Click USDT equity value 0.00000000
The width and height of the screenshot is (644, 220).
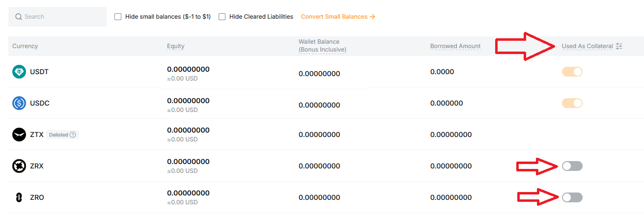(x=188, y=69)
